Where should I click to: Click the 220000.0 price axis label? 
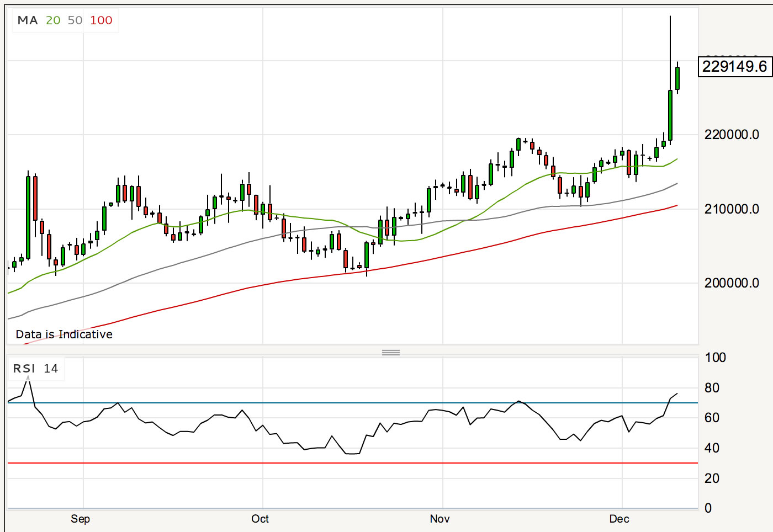(732, 135)
